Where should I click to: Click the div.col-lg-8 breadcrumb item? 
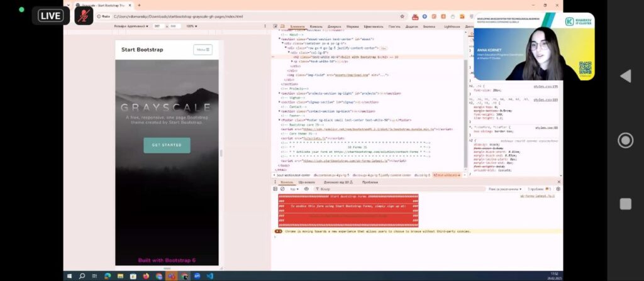pos(422,175)
